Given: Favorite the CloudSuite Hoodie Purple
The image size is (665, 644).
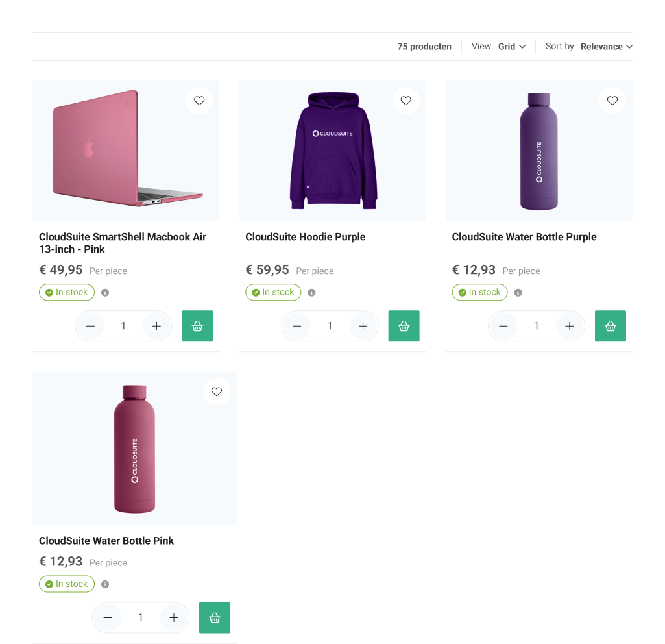Looking at the screenshot, I should pos(405,101).
